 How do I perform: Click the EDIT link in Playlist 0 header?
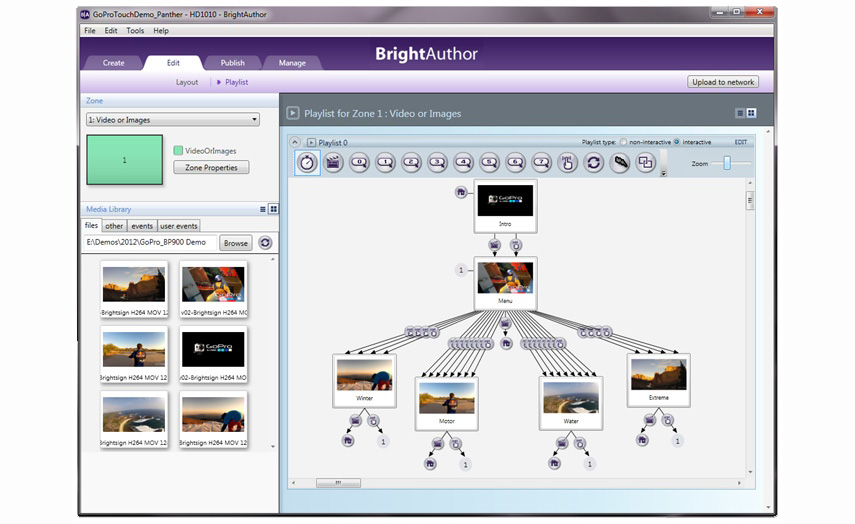[740, 142]
